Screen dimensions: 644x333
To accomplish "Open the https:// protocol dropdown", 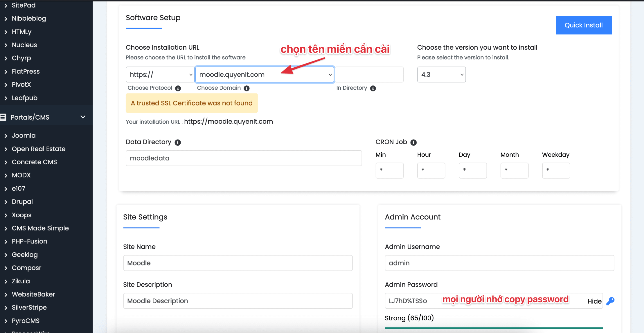I will (160, 75).
